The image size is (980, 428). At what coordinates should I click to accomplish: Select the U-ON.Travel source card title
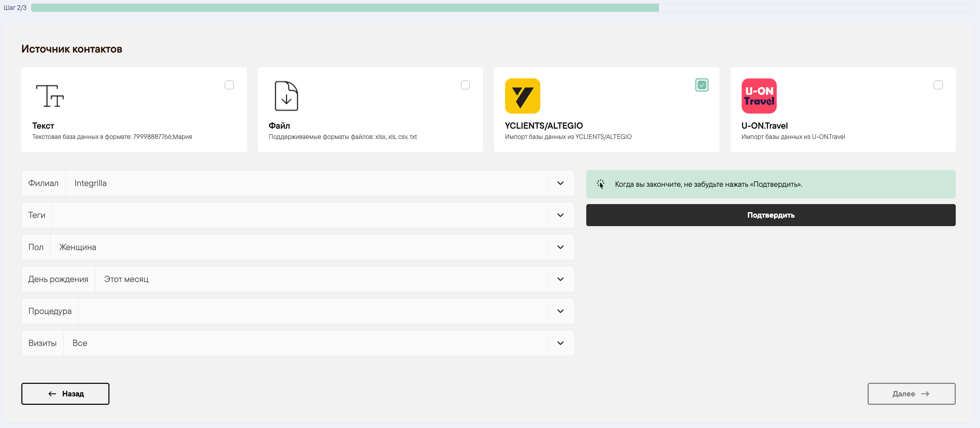(764, 126)
